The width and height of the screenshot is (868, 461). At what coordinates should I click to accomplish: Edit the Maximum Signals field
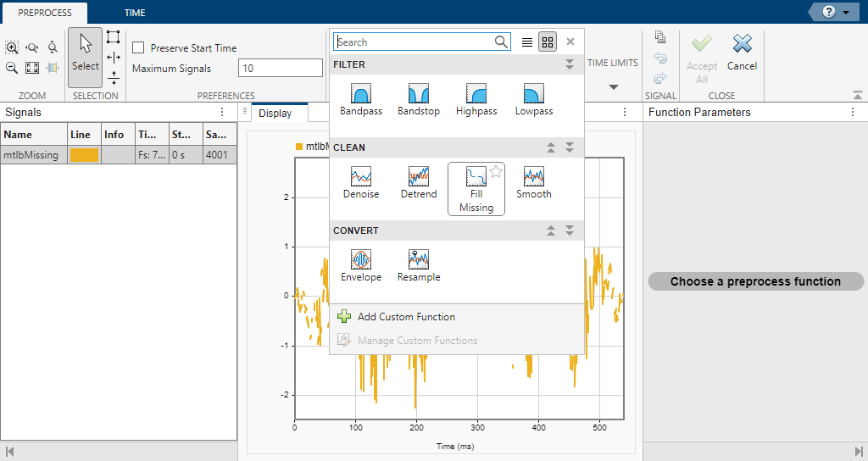pos(281,68)
